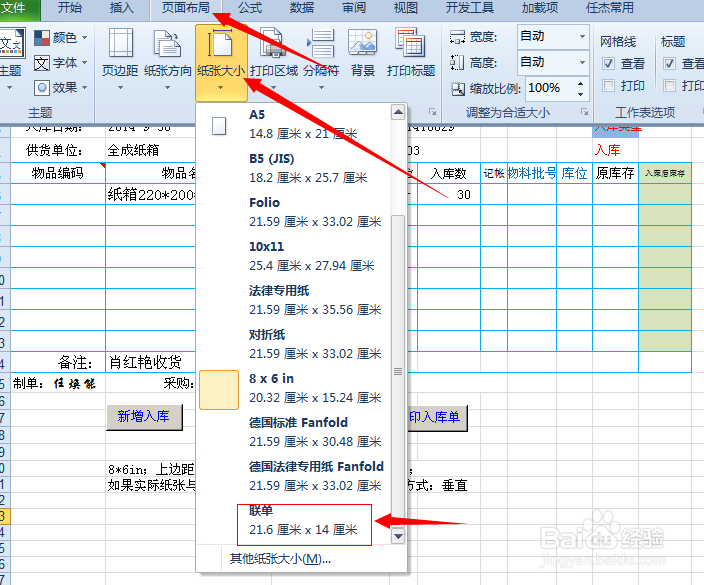The image size is (704, 585).
Task: Select 德国法律专用纸 Fanfold paper size
Action: pyautogui.click(x=294, y=476)
